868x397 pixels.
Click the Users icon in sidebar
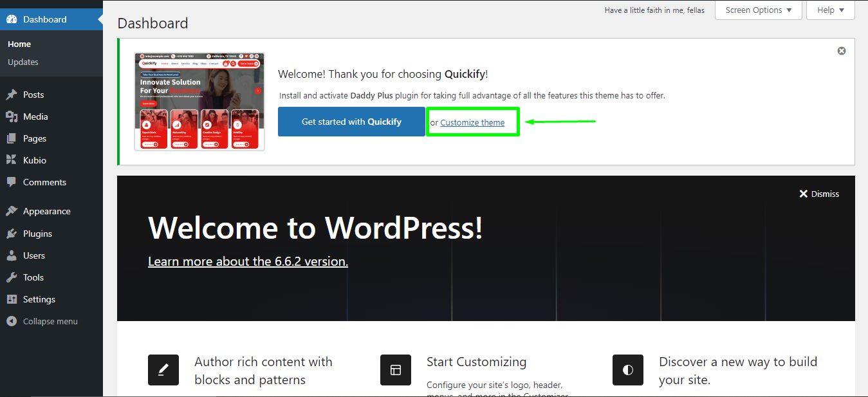coord(13,255)
